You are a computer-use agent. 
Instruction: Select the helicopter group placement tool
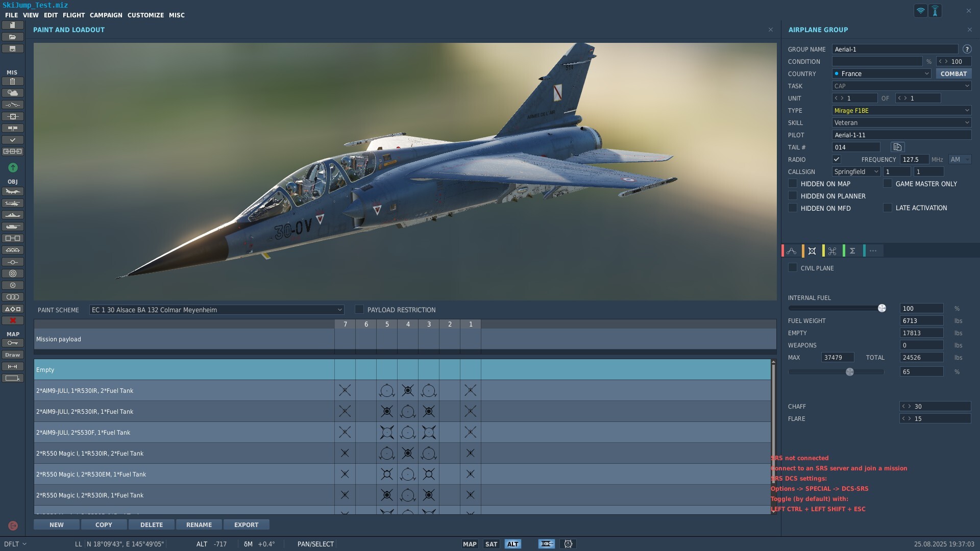13,203
